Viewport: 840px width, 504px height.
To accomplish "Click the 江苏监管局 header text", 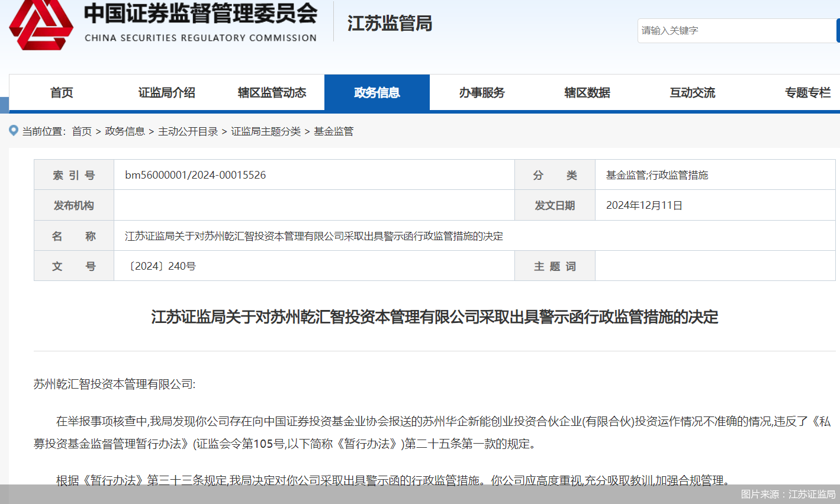I will 390,24.
